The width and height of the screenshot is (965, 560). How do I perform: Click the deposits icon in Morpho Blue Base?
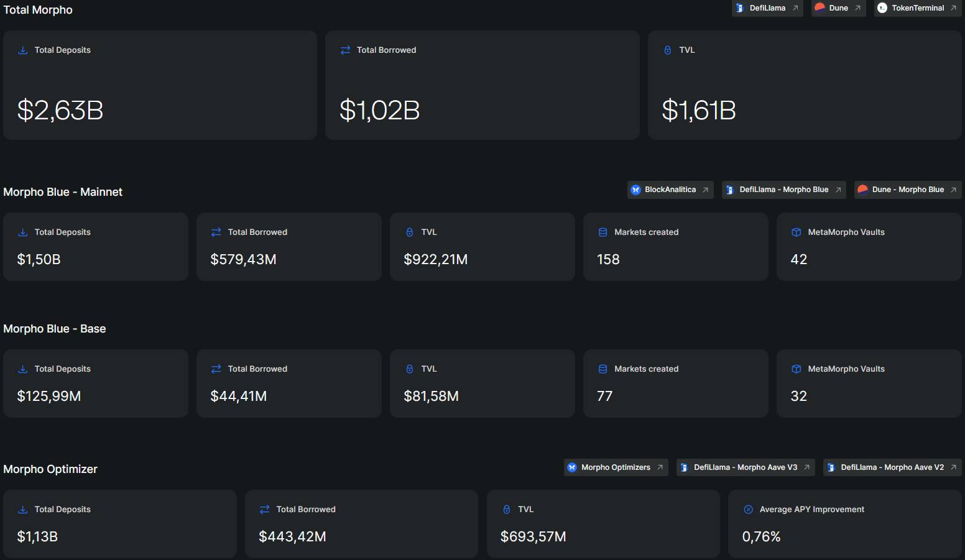click(23, 369)
